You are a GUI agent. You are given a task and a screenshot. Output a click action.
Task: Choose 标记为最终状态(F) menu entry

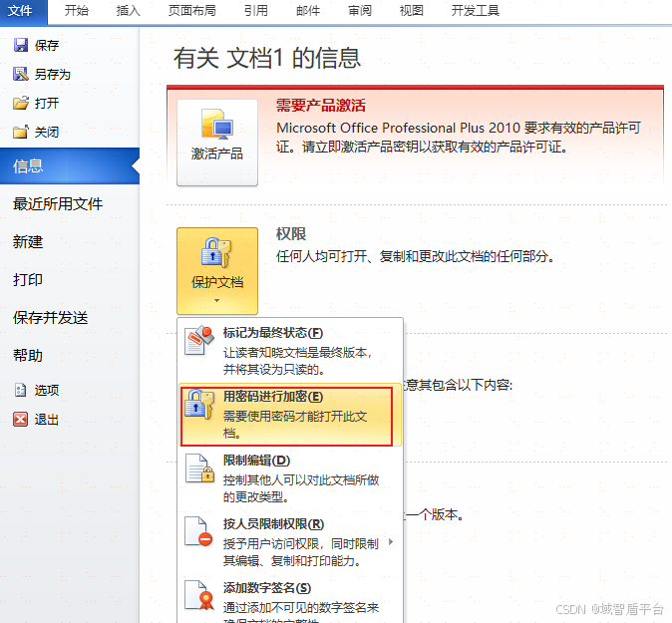pos(290,351)
